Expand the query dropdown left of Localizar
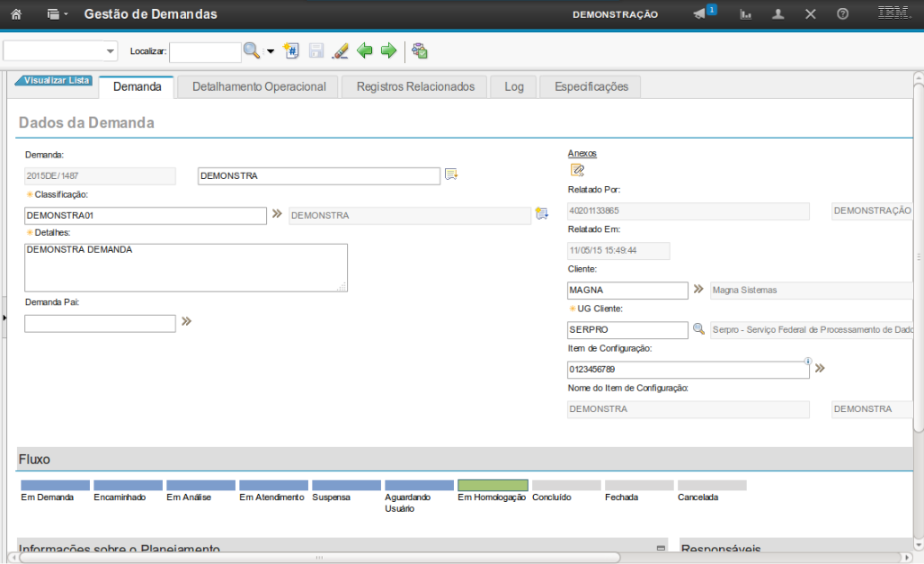The width and height of the screenshot is (924, 564). click(x=111, y=51)
